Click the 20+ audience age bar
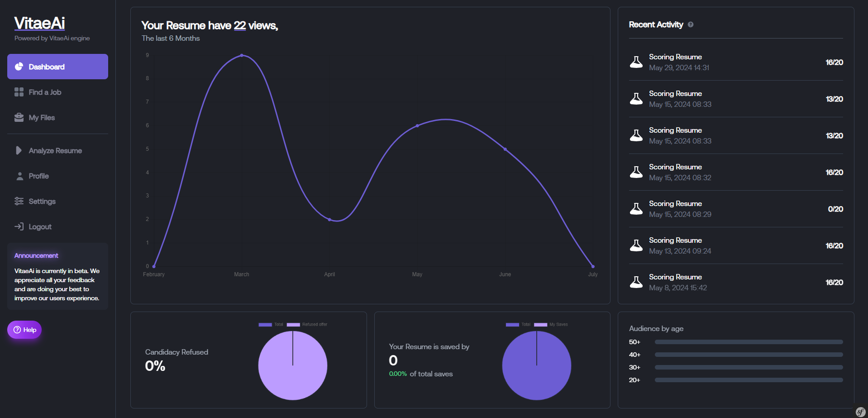This screenshot has height=418, width=868. point(749,380)
